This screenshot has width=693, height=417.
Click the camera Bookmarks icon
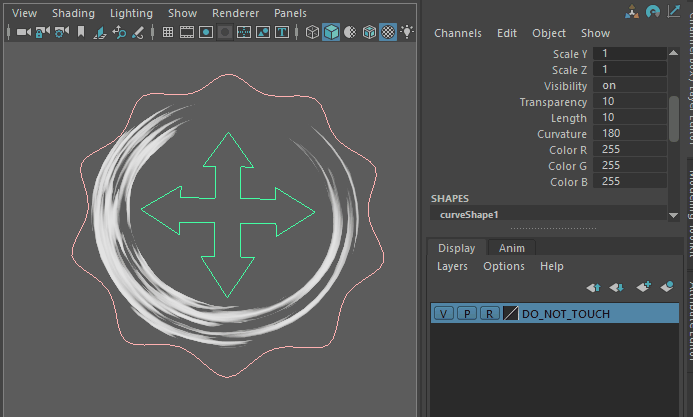(81, 32)
